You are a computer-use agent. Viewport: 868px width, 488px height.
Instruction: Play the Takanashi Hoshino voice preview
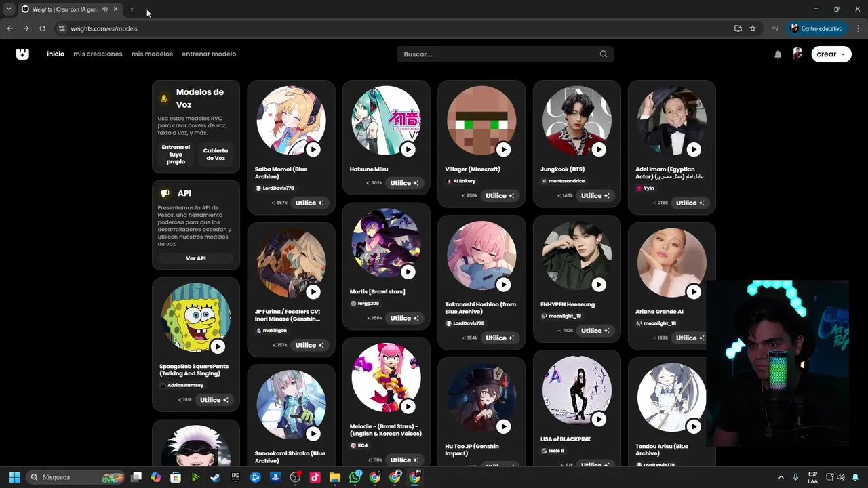503,285
